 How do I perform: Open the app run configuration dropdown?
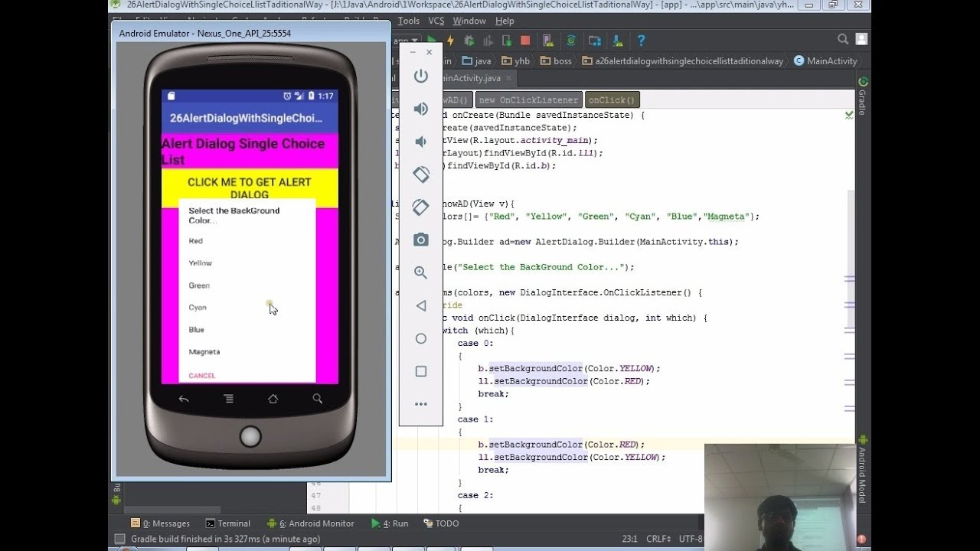(407, 41)
